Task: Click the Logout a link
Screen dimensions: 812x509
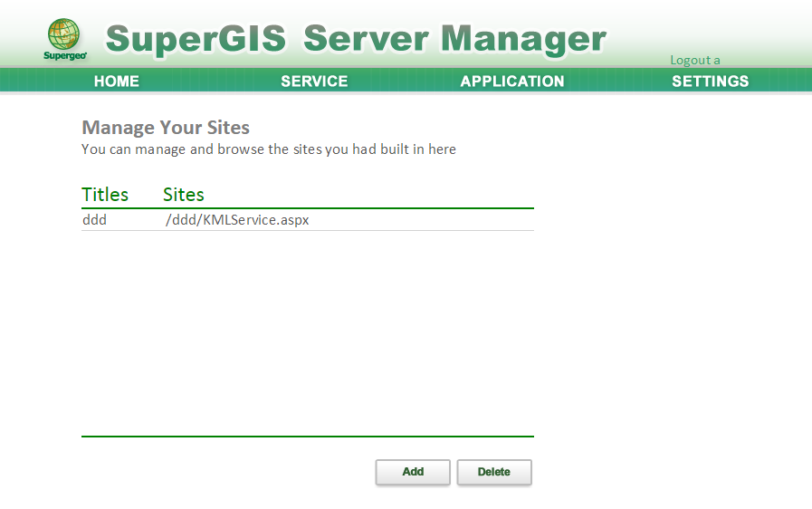Action: [x=695, y=60]
